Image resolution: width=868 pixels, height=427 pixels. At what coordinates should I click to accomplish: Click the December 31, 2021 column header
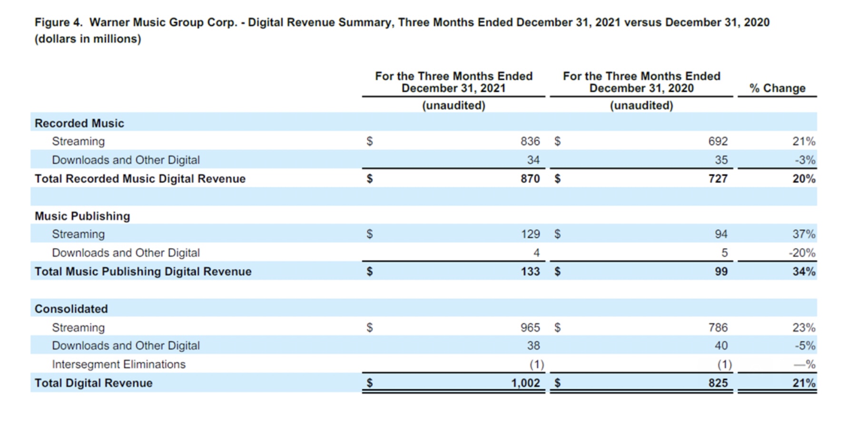click(453, 82)
